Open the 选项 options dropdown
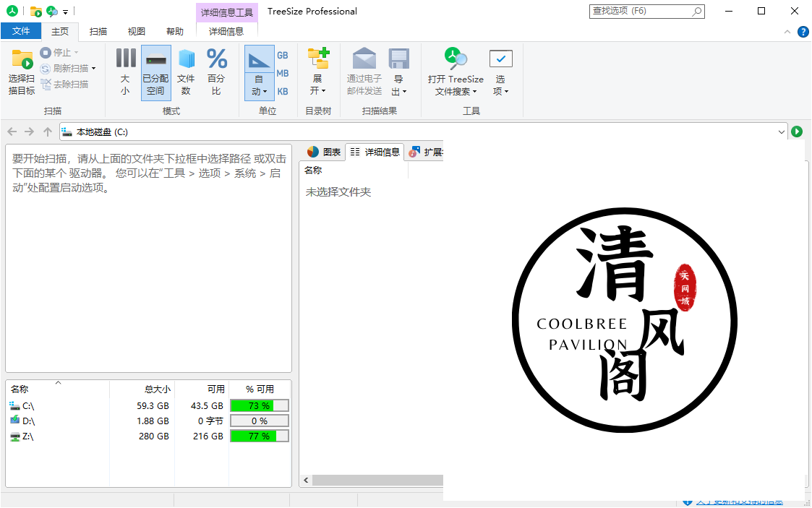Screen dimensions: 812x508 pyautogui.click(x=500, y=72)
